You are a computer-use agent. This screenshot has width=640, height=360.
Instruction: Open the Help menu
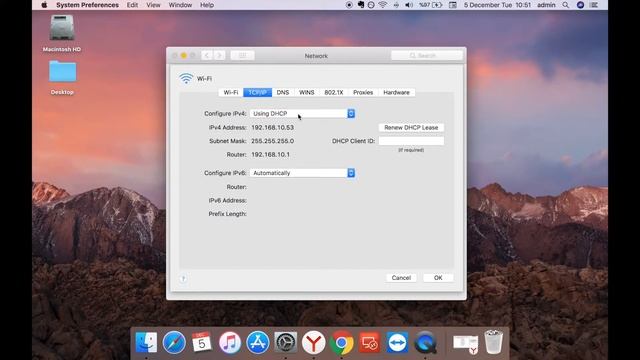click(207, 5)
